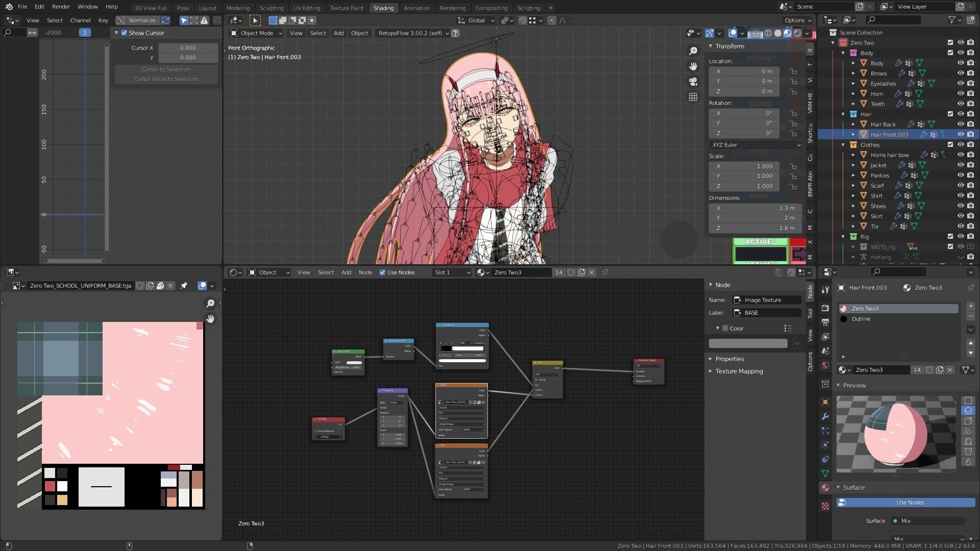This screenshot has height=551, width=980.
Task: Toggle Use Nodes checkbox in node header
Action: coord(382,272)
